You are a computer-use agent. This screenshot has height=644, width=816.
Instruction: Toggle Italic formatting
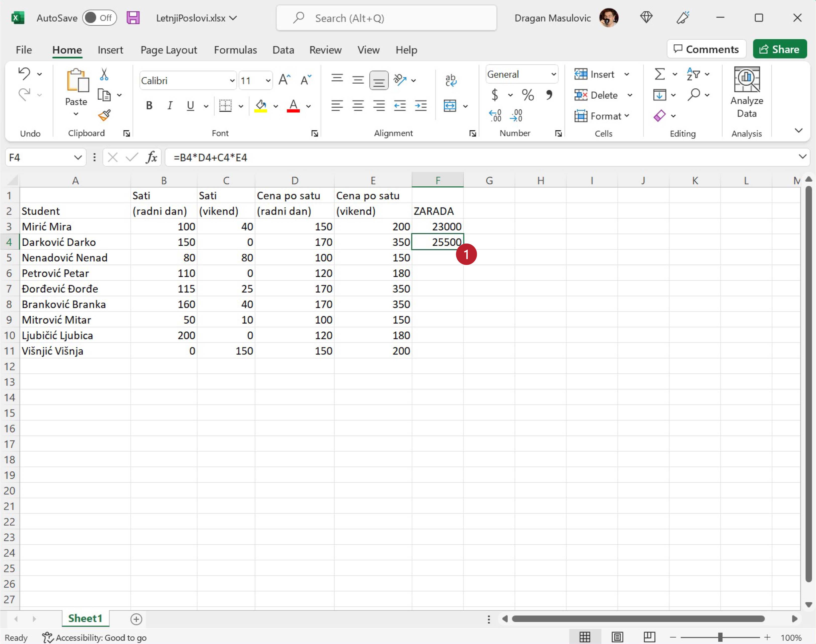(x=170, y=106)
